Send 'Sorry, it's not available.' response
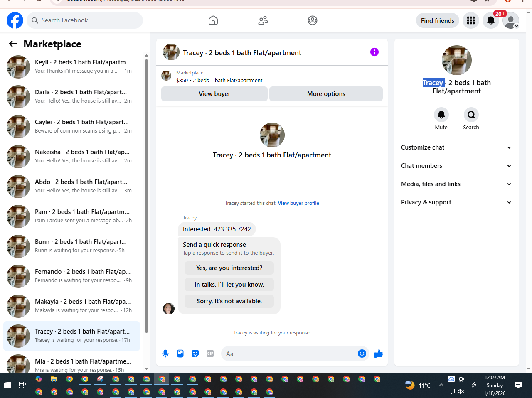 click(x=229, y=301)
